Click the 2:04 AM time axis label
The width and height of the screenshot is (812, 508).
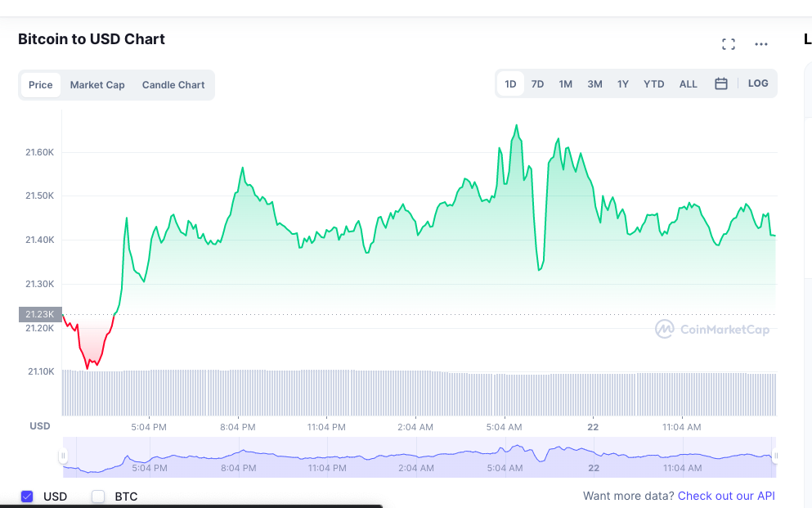(415, 427)
